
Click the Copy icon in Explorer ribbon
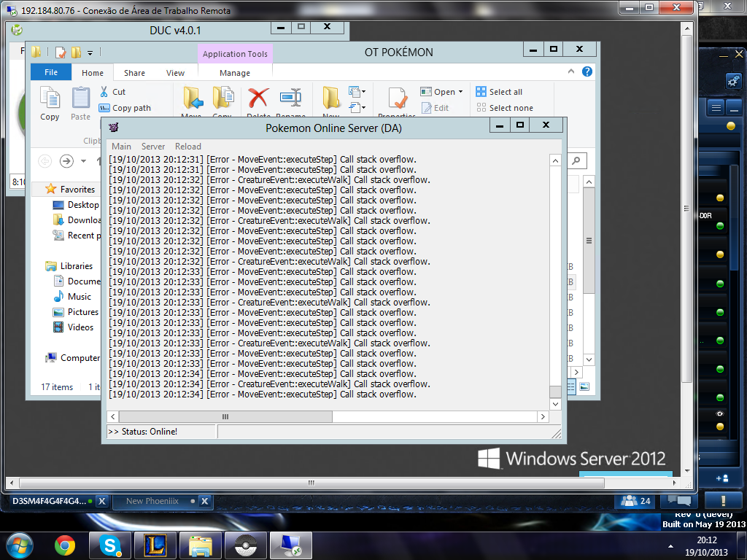click(50, 98)
